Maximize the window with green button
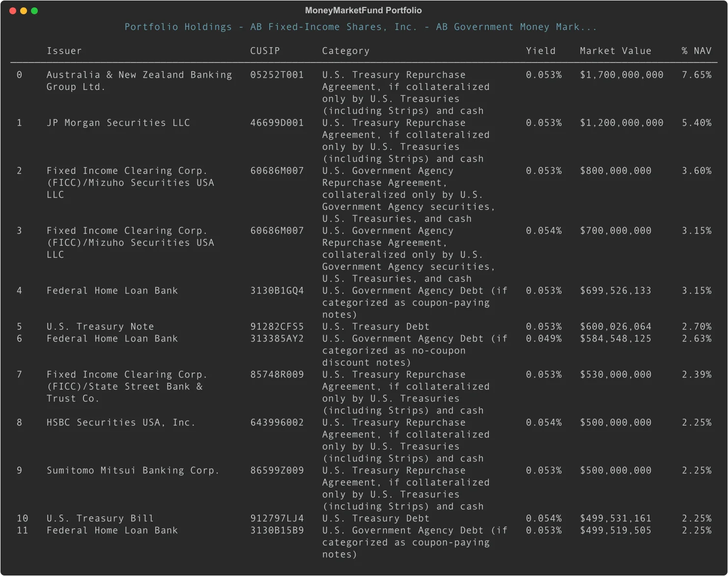728x576 pixels. point(34,11)
